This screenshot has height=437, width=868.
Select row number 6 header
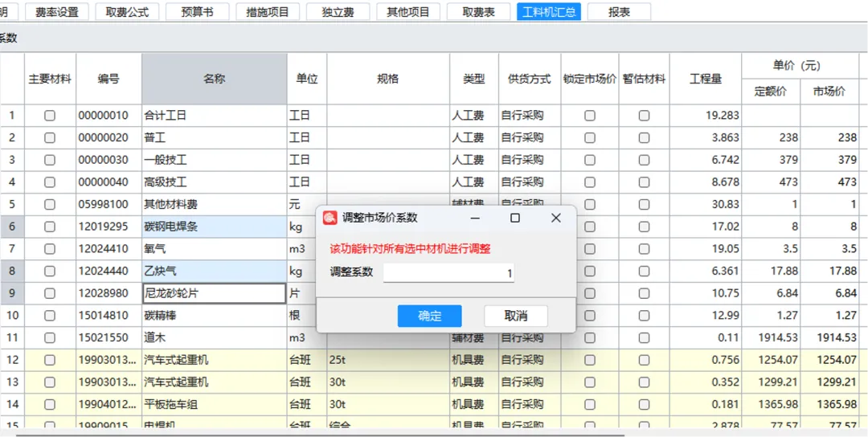(12, 227)
